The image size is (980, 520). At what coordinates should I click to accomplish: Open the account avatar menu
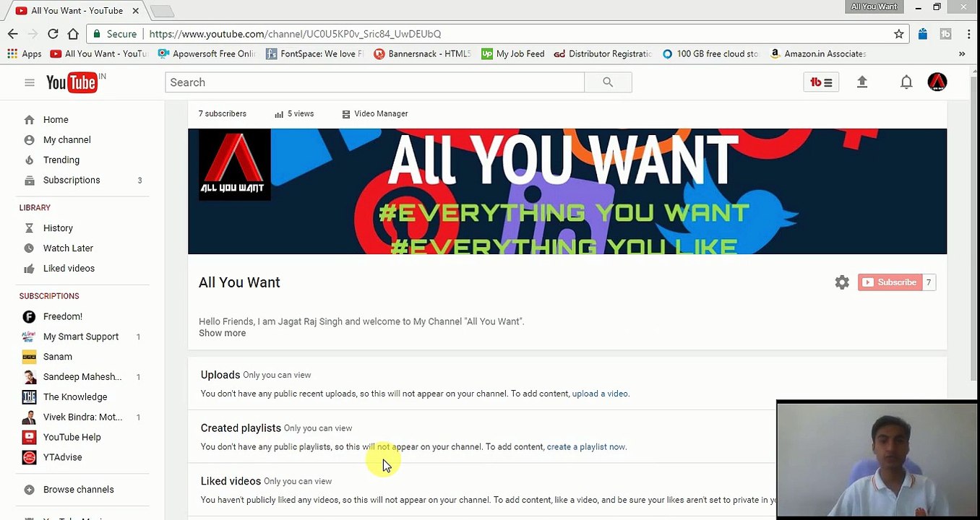[937, 82]
